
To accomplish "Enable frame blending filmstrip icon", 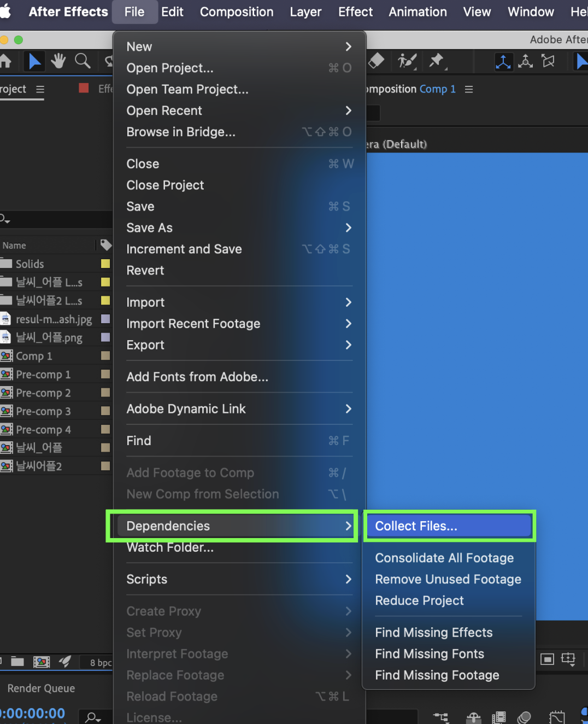I will [x=499, y=717].
